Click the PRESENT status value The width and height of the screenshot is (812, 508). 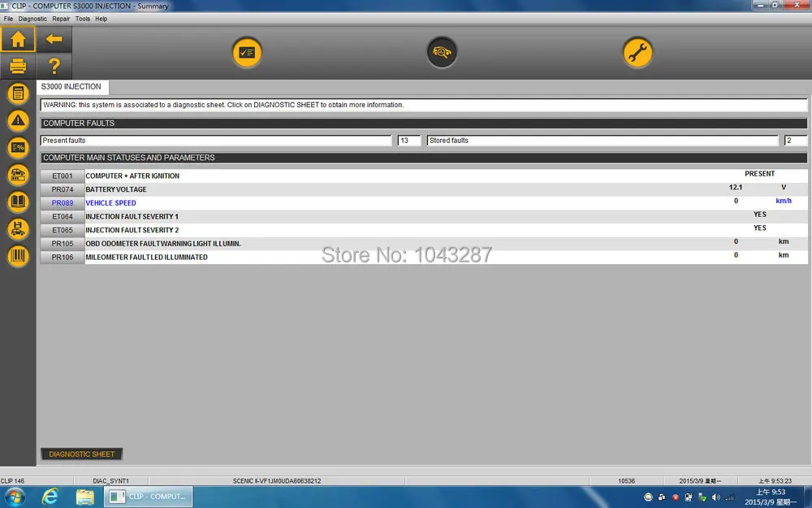tap(760, 174)
